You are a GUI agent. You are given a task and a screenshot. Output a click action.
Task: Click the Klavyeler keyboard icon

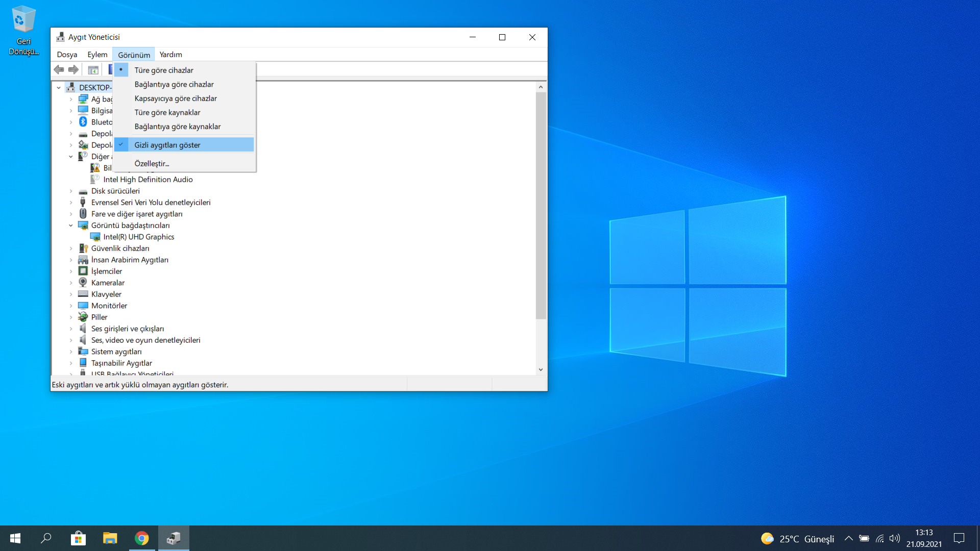tap(83, 294)
